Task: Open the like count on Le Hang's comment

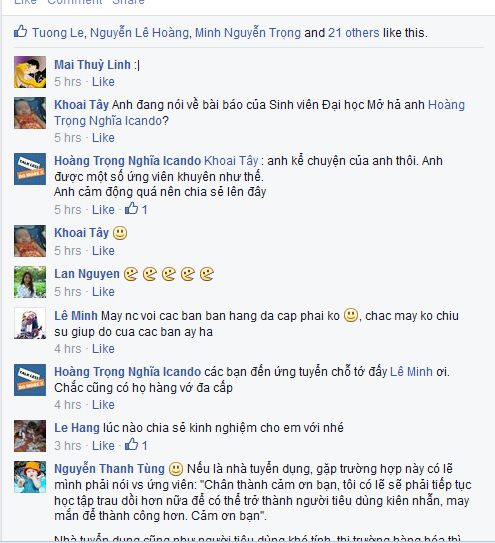Action: tap(136, 445)
